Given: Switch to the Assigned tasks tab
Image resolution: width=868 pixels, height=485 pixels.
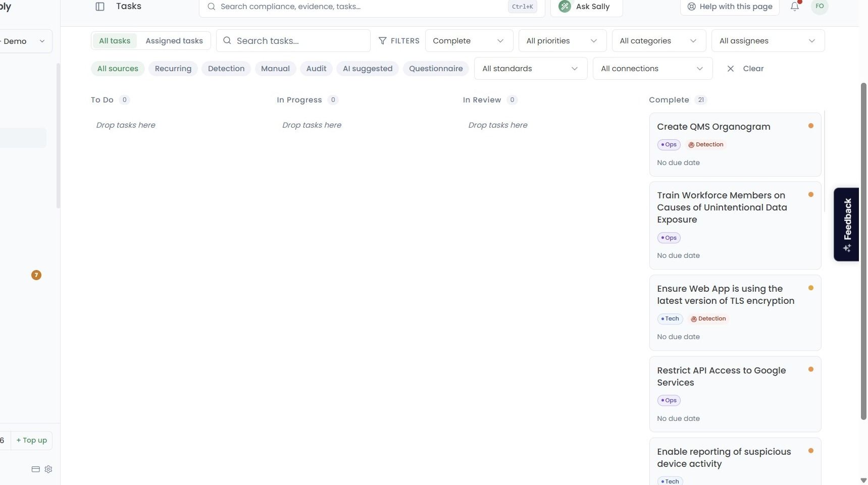Looking at the screenshot, I should coord(174,41).
